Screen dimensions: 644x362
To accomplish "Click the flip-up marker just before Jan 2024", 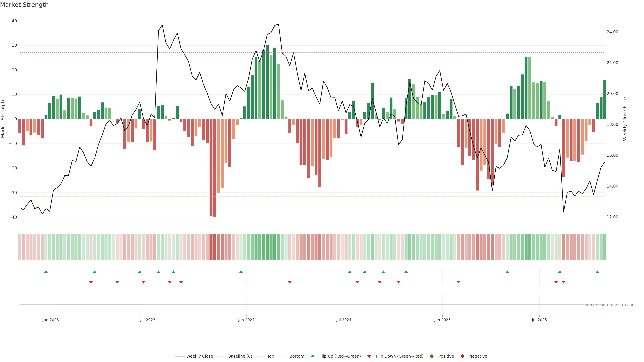I will coord(241,272).
